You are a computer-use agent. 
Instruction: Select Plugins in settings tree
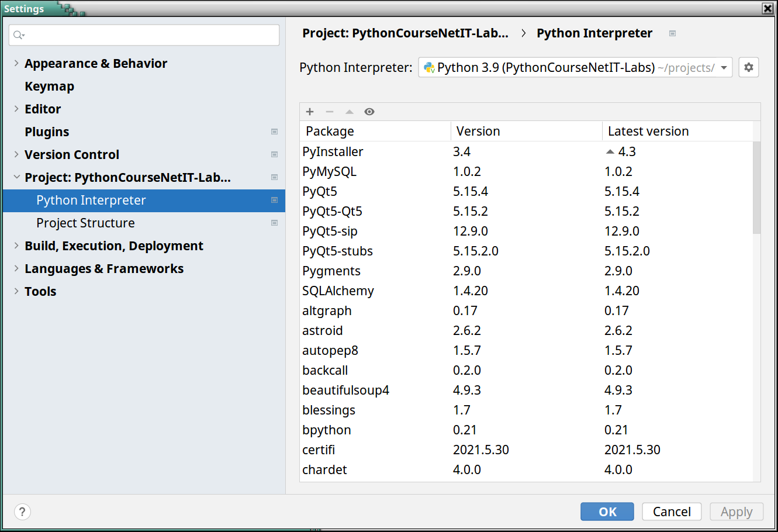pyautogui.click(x=47, y=132)
